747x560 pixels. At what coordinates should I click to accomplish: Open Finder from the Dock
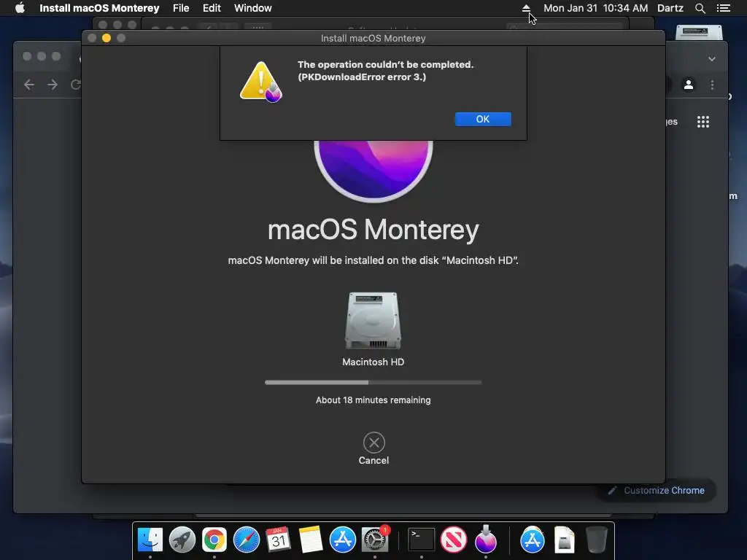point(150,540)
